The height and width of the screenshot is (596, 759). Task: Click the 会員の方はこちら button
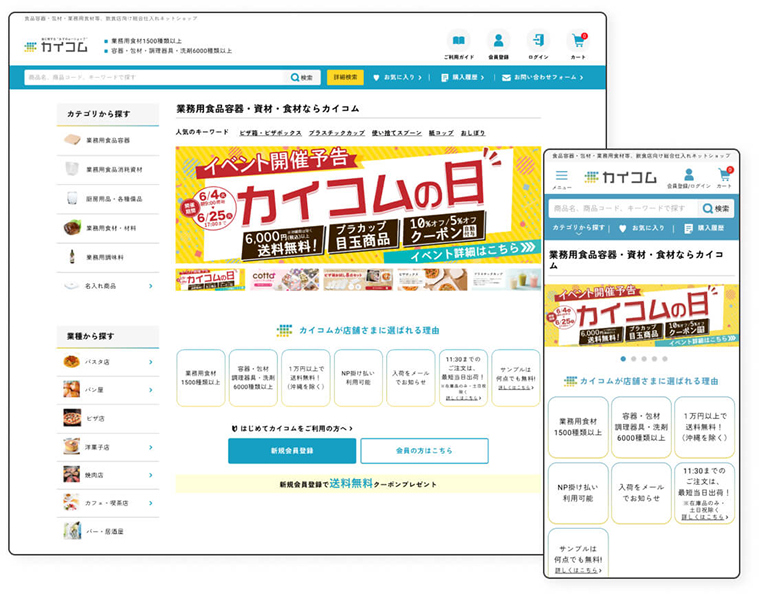click(424, 451)
